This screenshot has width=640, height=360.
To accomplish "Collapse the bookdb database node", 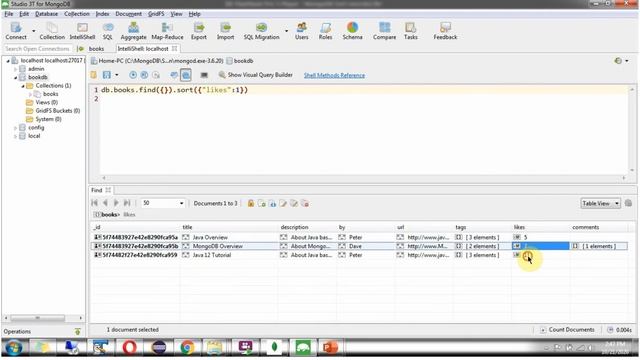I will 16,78.
